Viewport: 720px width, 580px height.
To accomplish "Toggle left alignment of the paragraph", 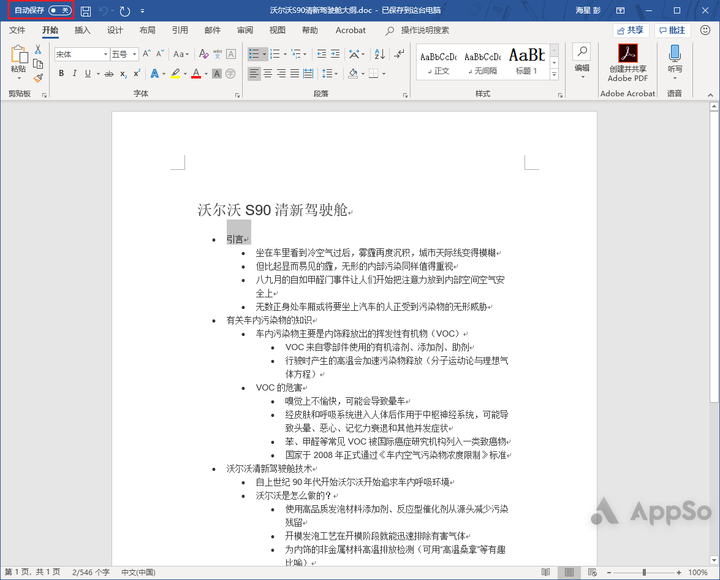I will (x=254, y=73).
